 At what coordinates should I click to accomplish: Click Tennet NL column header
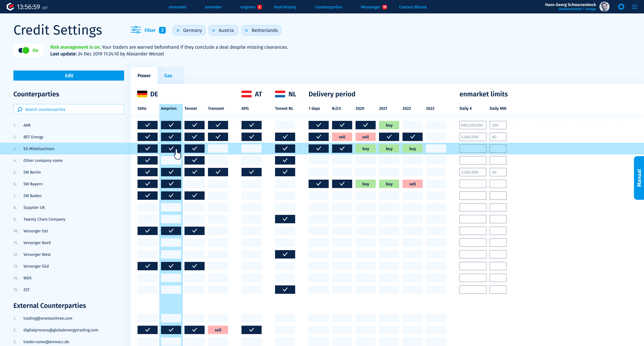[x=284, y=108]
